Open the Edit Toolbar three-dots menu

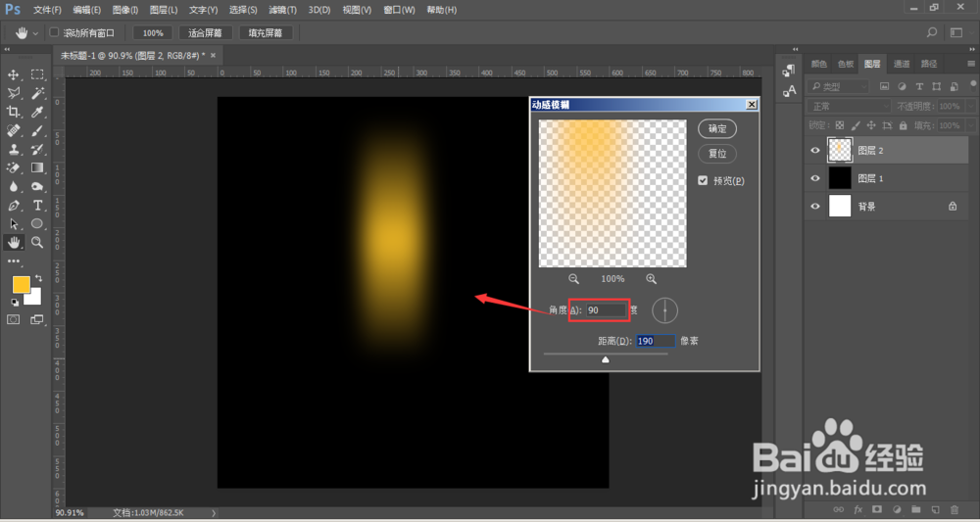[x=13, y=261]
